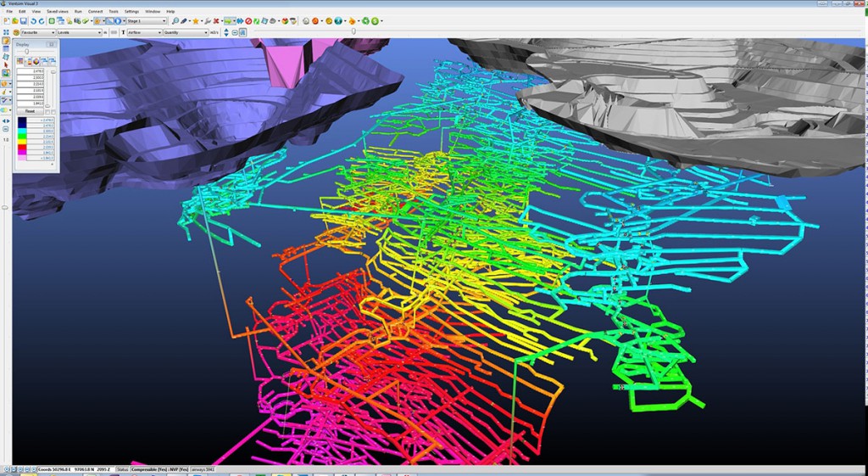Click the Redo arrow icon
The width and height of the screenshot is (868, 476).
pos(42,21)
